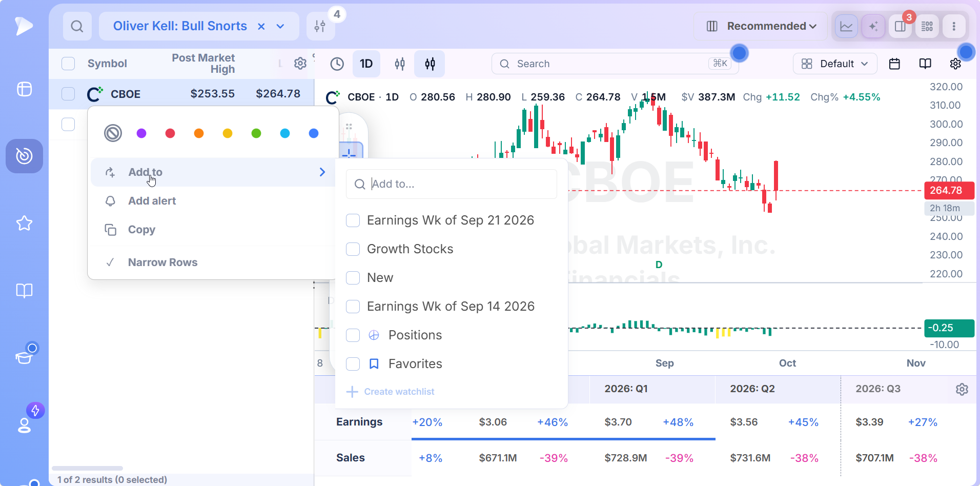Open the earnings table settings gear
Screen dimensions: 980x486
click(x=962, y=389)
